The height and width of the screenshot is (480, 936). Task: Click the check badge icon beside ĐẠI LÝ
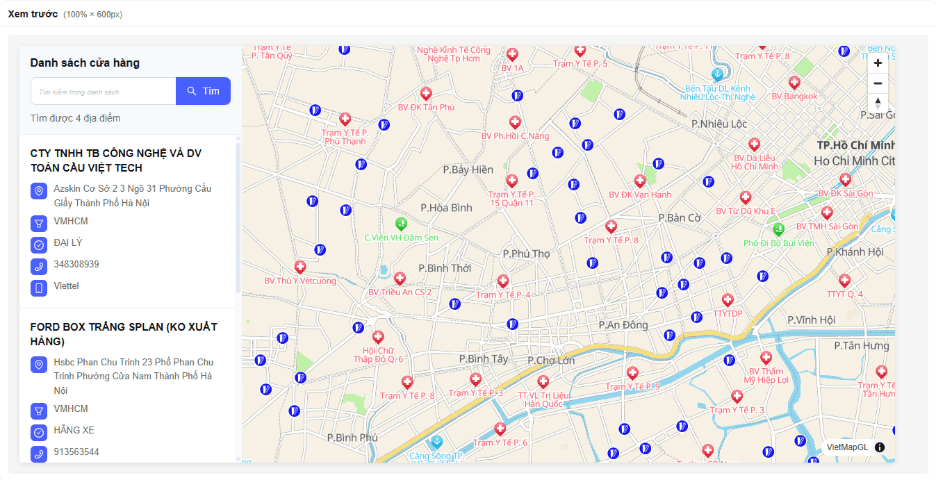(39, 245)
